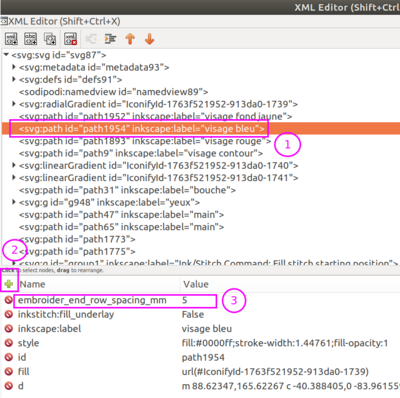Edit the style attribute value
The image size is (400, 398).
[x=285, y=343]
